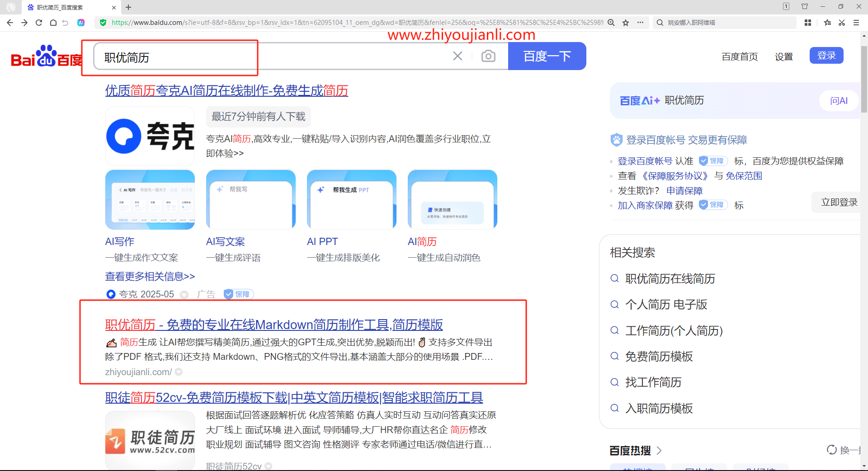868x471 pixels.
Task: Go back with the browser back arrow
Action: [10, 23]
